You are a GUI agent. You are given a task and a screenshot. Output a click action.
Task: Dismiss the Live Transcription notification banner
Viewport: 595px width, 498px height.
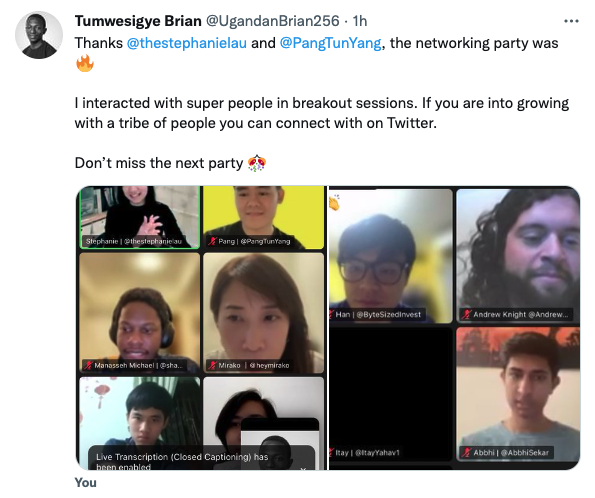pos(303,470)
